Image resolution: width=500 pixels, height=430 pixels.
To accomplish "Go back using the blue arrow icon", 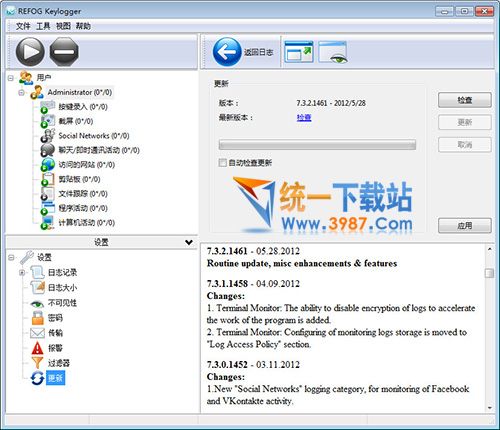I will (227, 52).
